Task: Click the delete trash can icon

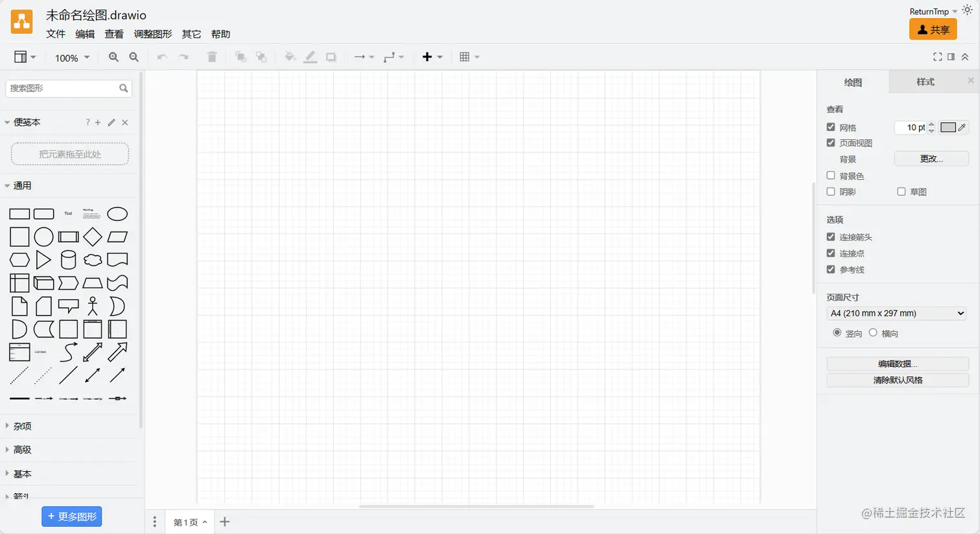Action: coord(212,57)
